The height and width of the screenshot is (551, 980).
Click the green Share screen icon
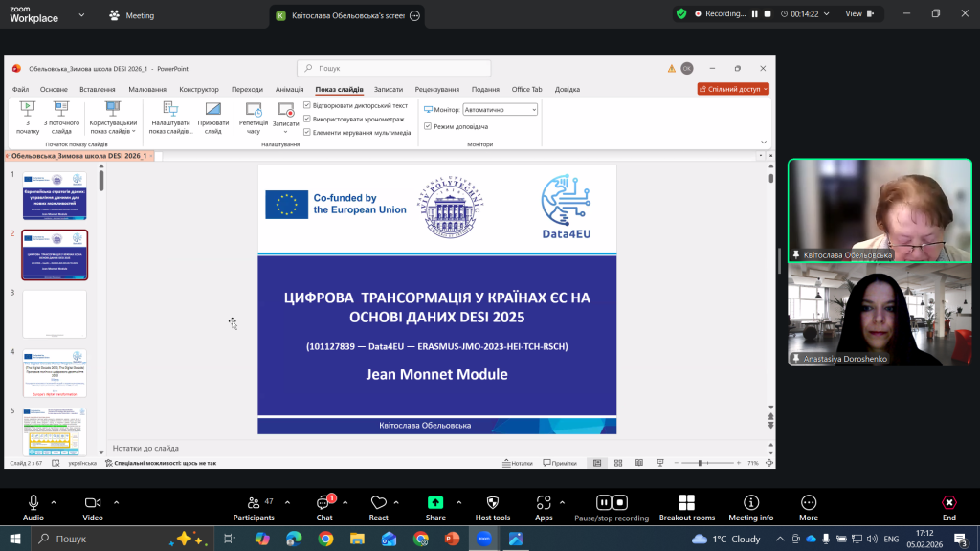(x=435, y=503)
